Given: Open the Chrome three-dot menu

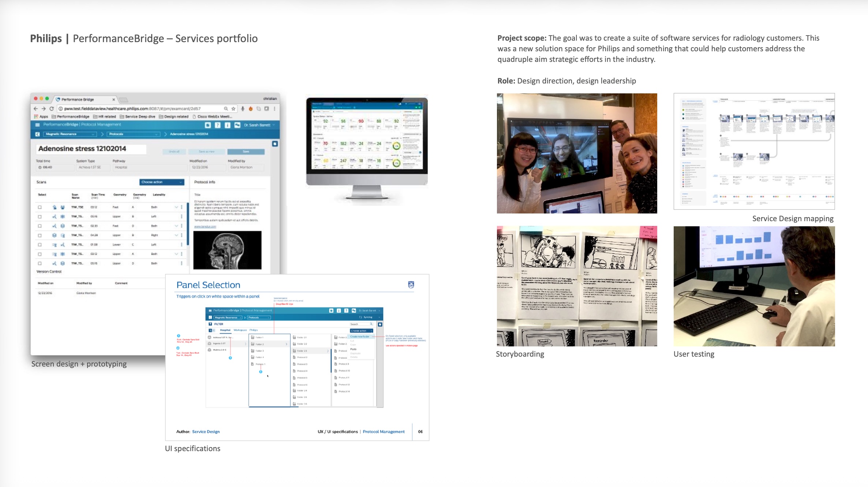Looking at the screenshot, I should (x=274, y=109).
